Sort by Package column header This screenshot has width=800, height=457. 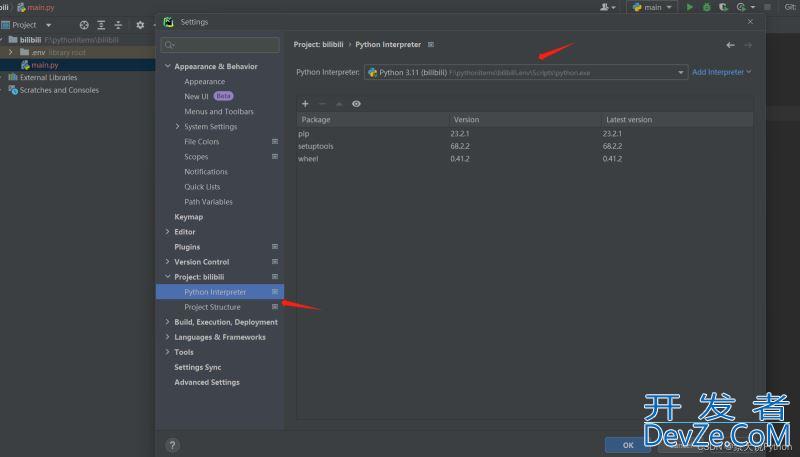(x=373, y=119)
